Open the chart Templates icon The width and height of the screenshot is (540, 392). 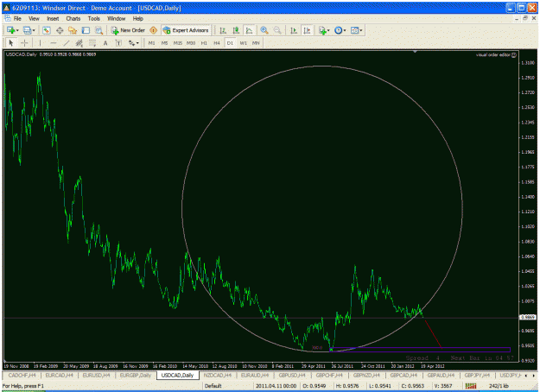(354, 30)
